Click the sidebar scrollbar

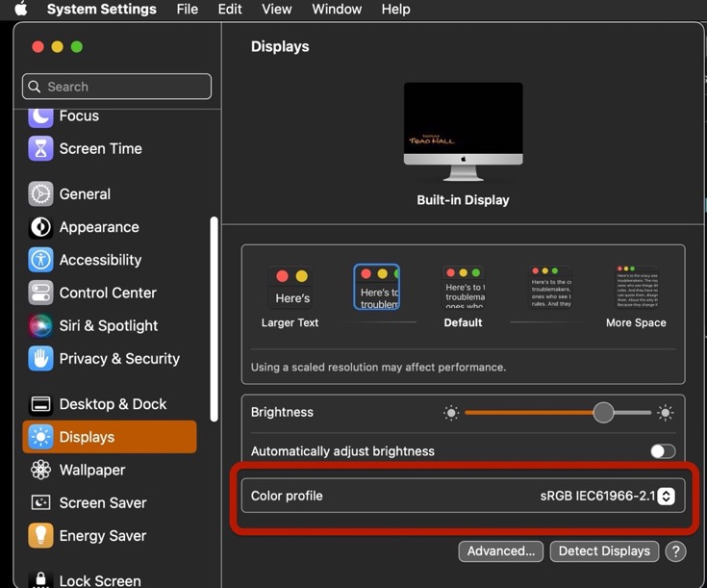215,320
